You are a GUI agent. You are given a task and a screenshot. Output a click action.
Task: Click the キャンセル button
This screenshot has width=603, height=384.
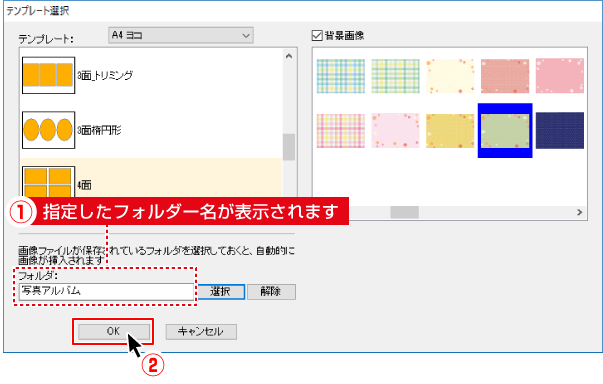point(201,332)
